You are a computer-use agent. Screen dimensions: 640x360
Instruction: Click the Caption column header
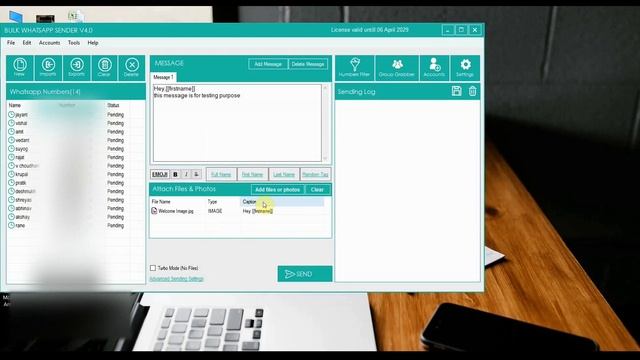pyautogui.click(x=282, y=202)
